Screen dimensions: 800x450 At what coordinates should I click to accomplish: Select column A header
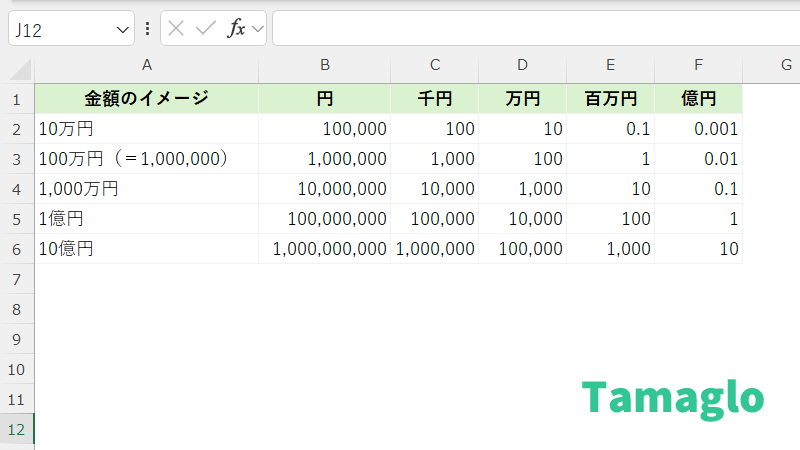pos(147,66)
